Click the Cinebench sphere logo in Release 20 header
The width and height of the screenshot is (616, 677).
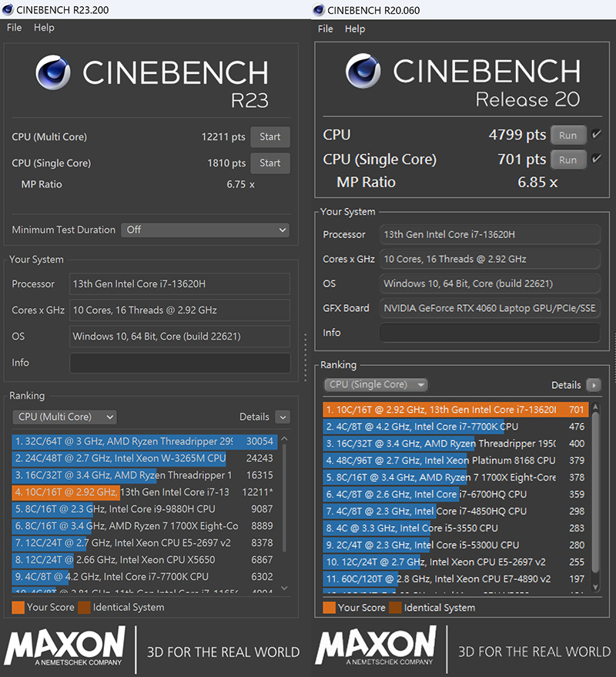click(x=363, y=71)
